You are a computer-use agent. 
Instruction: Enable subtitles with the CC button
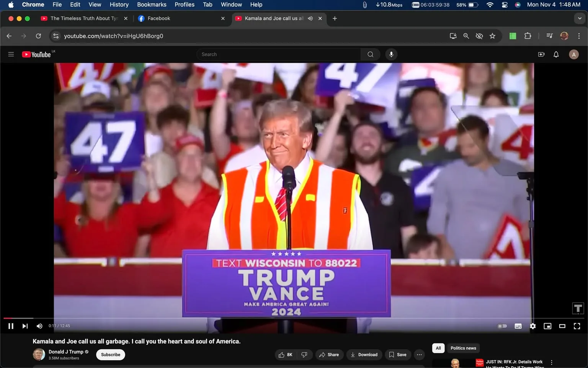[x=518, y=326]
